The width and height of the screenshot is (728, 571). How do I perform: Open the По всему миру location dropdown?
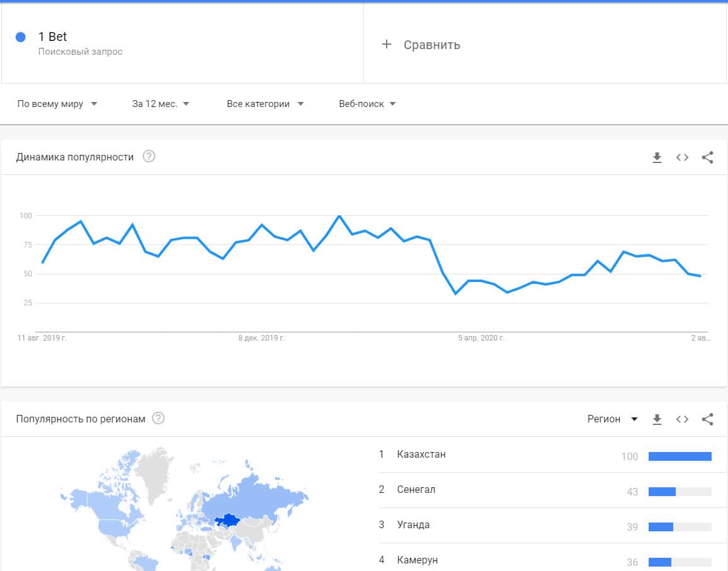pos(57,104)
